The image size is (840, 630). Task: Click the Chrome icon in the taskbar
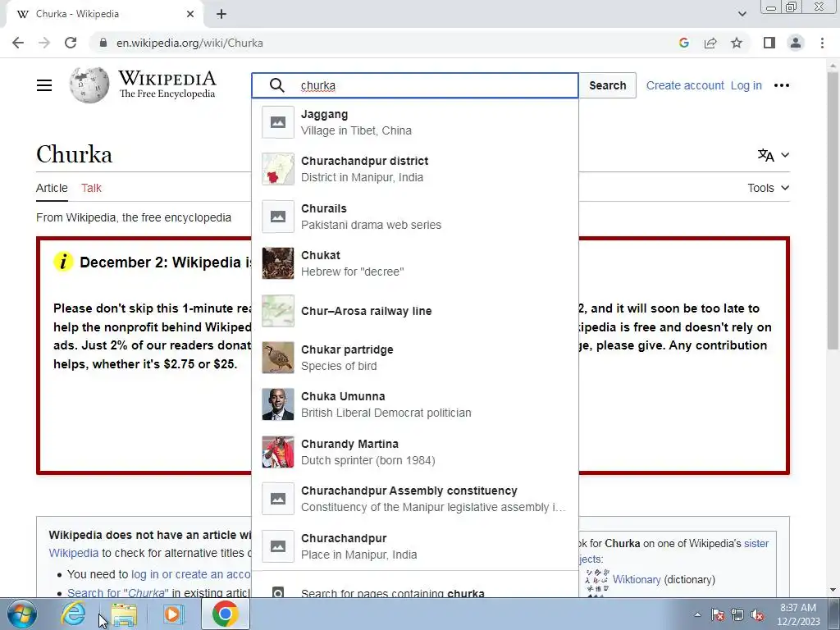point(225,614)
